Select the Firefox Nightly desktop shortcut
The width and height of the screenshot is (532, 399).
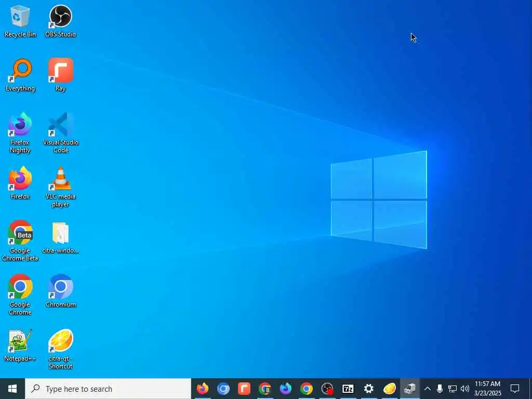[20, 133]
